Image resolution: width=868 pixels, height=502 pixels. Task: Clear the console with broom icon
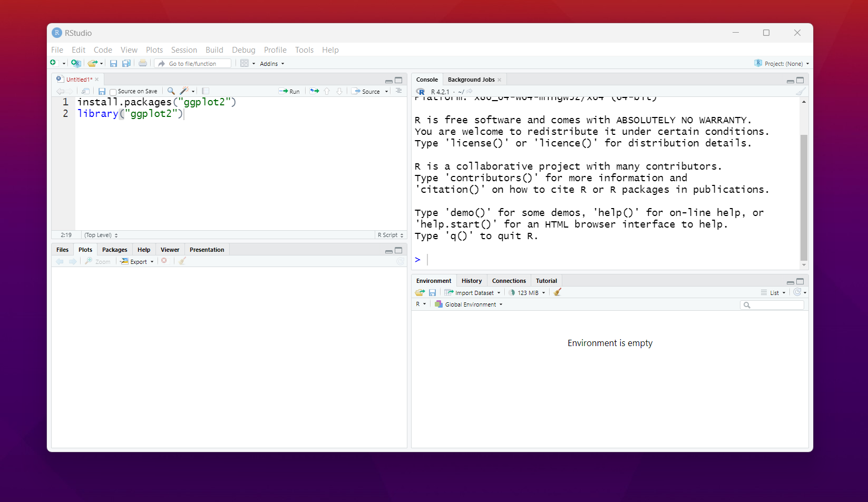tap(801, 91)
